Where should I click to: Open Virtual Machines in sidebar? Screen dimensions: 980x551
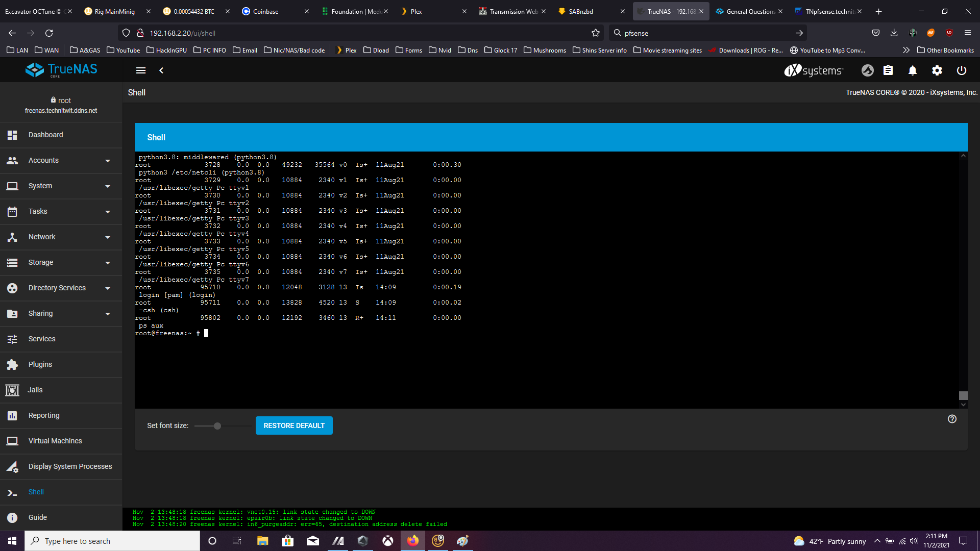[61, 441]
